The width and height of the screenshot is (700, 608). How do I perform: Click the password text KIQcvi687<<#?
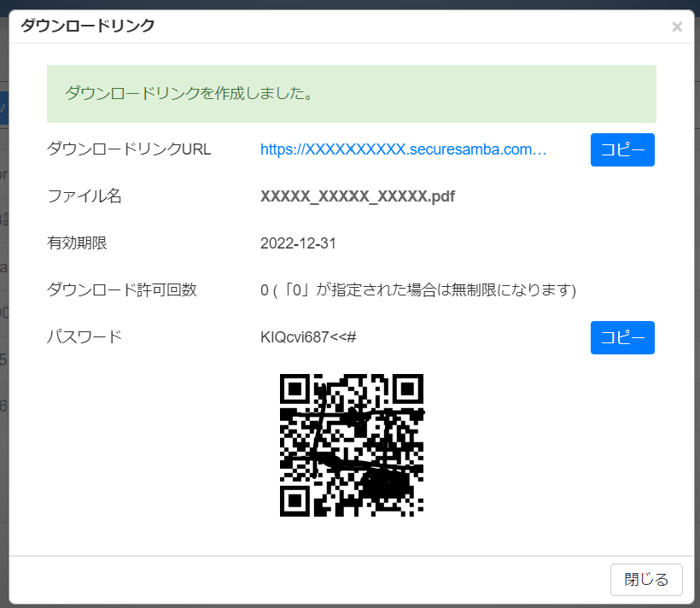click(308, 337)
